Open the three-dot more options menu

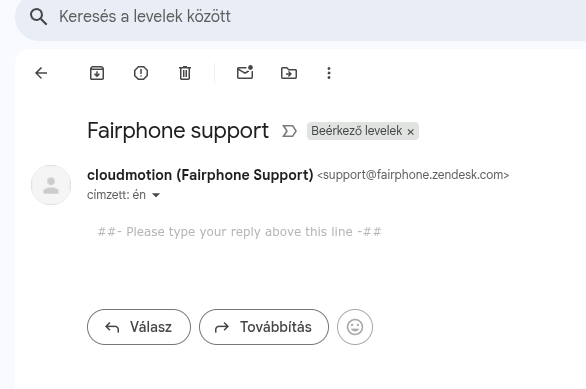pyautogui.click(x=329, y=73)
